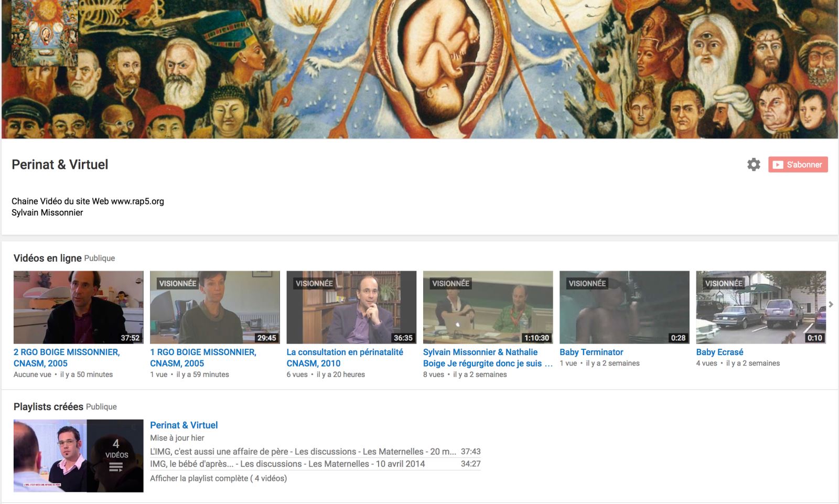Click the channel banner painting
This screenshot has width=839, height=504.
click(x=419, y=69)
